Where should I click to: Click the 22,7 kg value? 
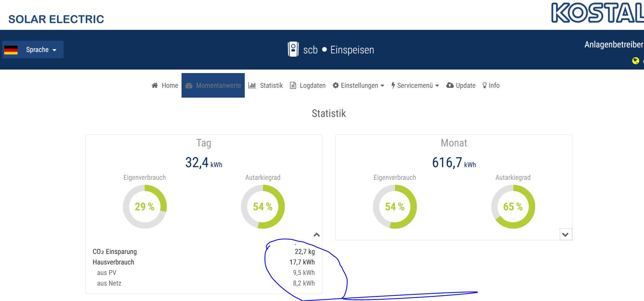305,251
